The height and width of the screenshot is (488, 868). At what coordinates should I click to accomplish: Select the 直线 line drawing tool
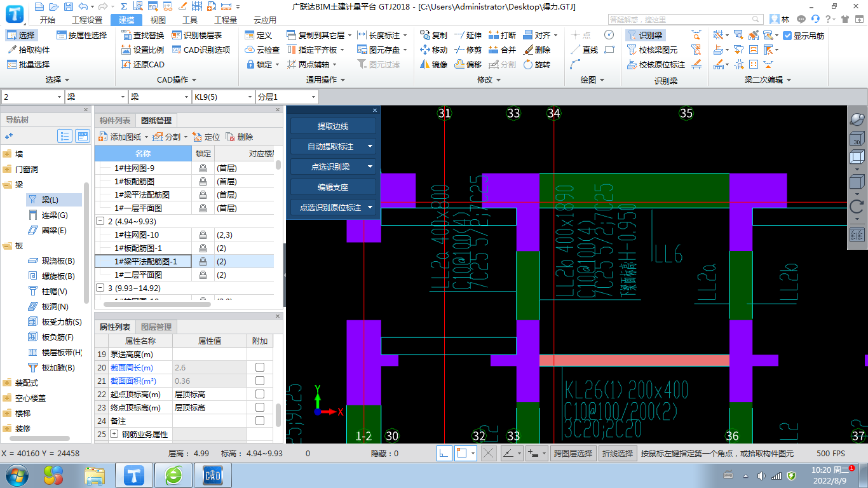pos(584,50)
